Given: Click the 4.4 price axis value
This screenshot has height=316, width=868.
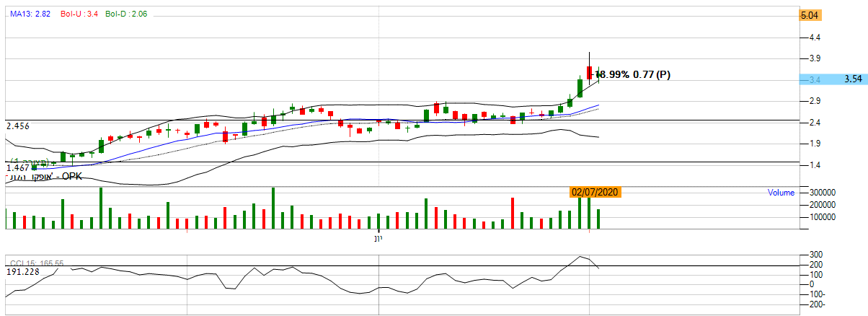Looking at the screenshot, I should (x=814, y=38).
